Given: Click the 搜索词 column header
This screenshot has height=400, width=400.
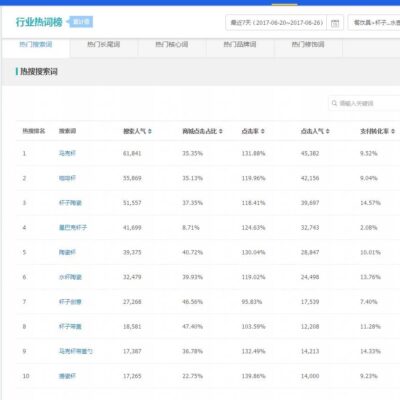Looking at the screenshot, I should (67, 131).
